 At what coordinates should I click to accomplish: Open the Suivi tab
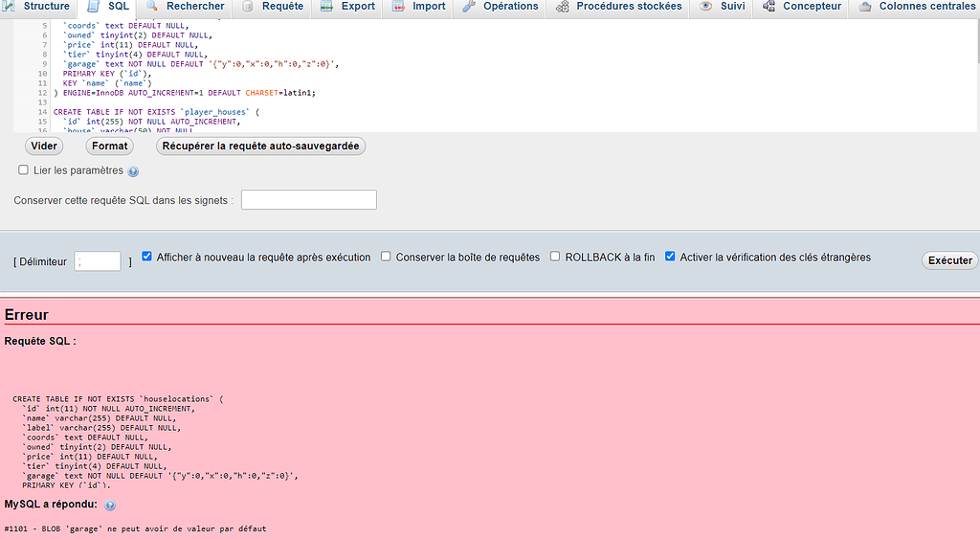(x=722, y=7)
